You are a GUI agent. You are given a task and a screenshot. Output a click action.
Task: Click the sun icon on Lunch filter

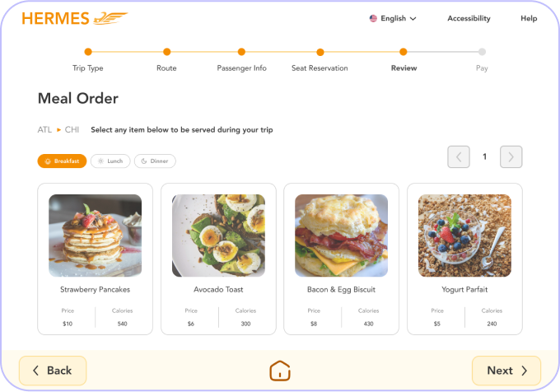click(x=100, y=161)
